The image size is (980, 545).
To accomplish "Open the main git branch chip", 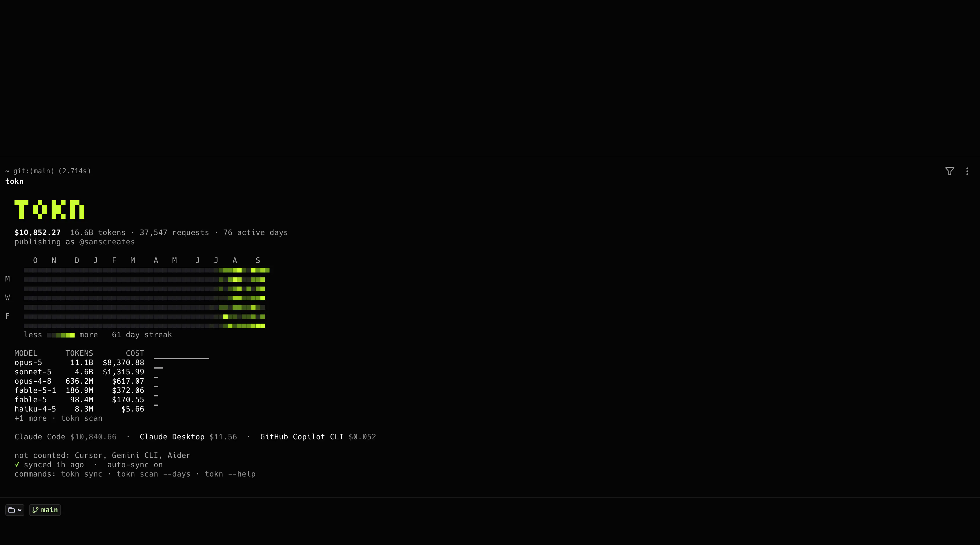I will [x=45, y=510].
